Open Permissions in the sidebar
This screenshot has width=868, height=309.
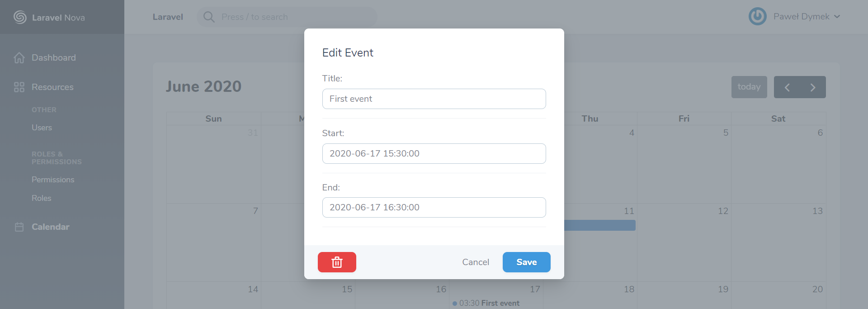point(53,180)
